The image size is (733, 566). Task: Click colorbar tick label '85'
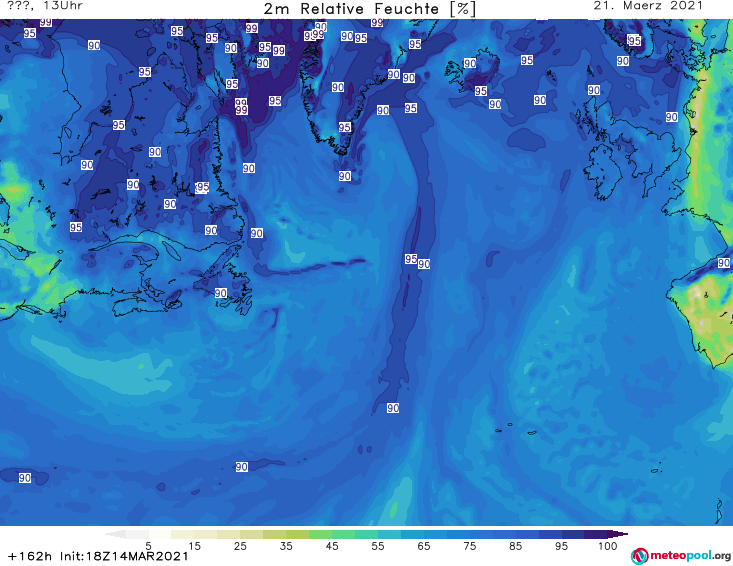point(516,546)
